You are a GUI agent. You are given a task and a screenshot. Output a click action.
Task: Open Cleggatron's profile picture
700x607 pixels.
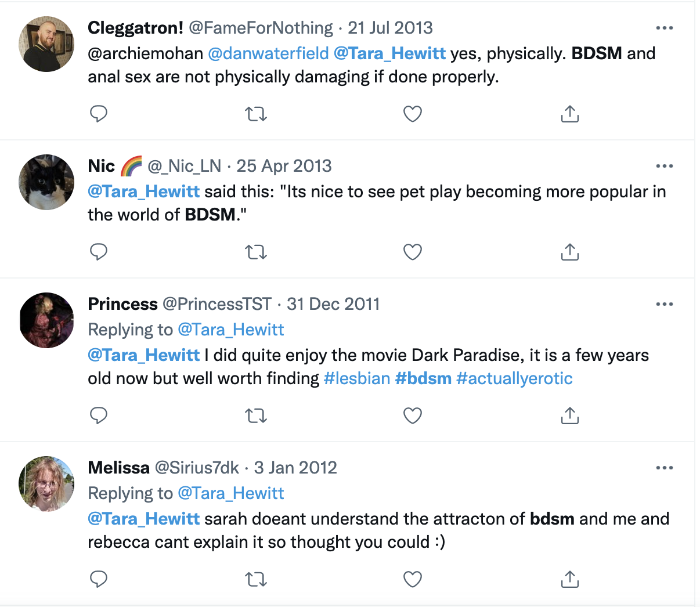46,44
